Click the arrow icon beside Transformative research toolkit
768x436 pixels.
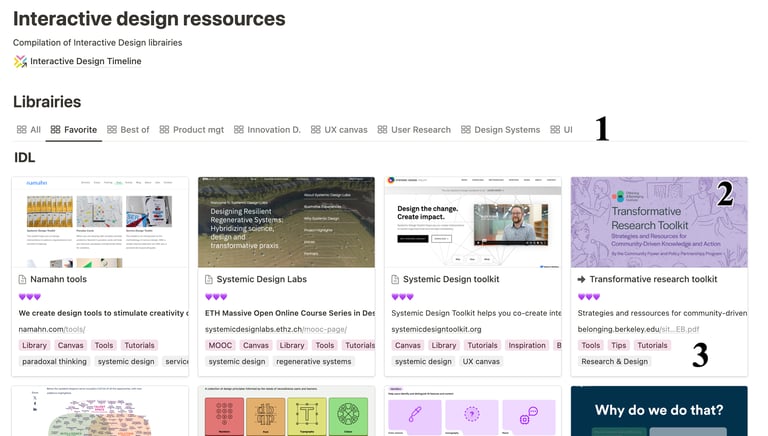coord(581,280)
